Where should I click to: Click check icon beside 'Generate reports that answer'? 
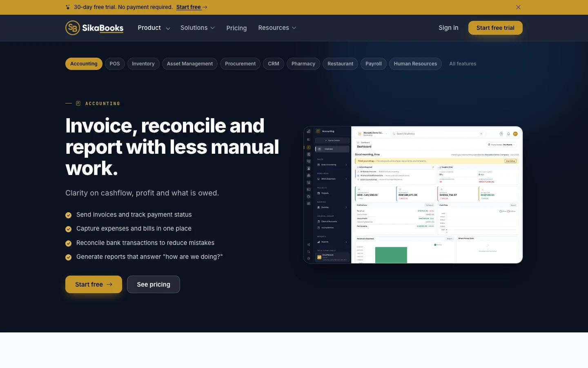[69, 257]
